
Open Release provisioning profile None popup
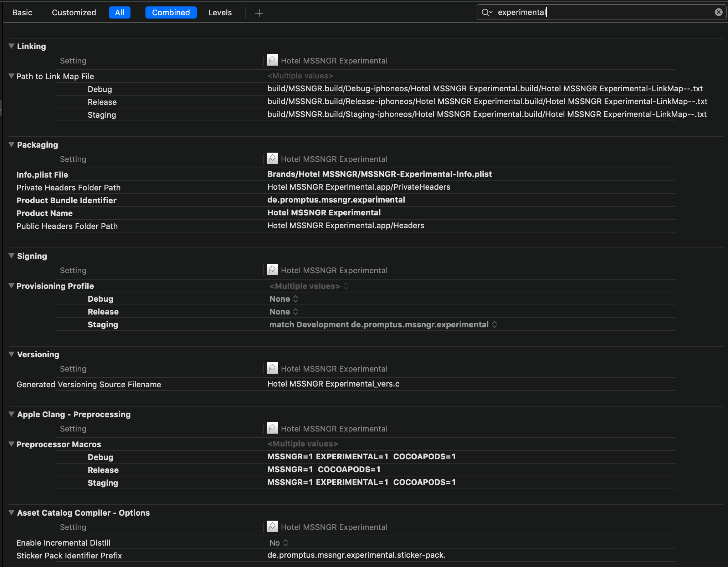click(x=284, y=312)
